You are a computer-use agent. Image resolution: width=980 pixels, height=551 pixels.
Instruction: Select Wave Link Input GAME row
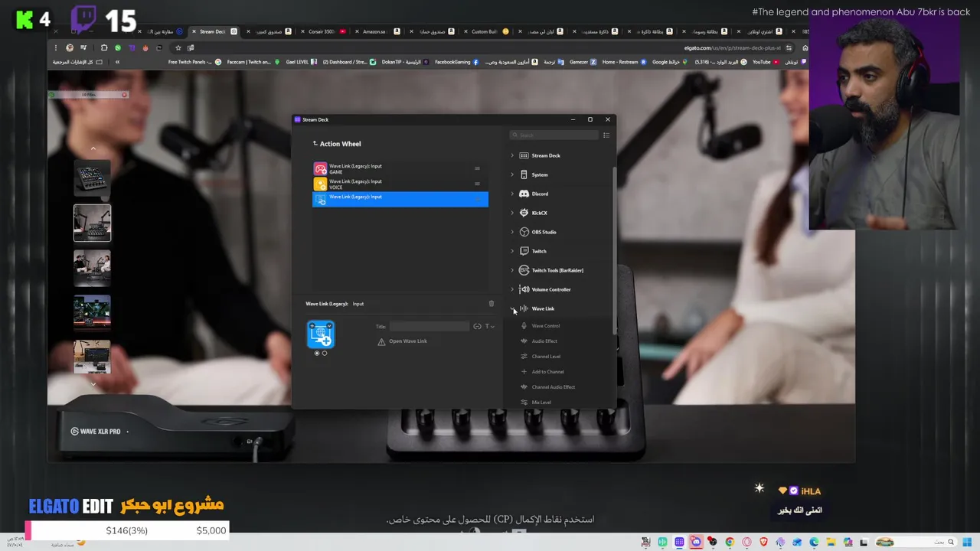(x=400, y=168)
